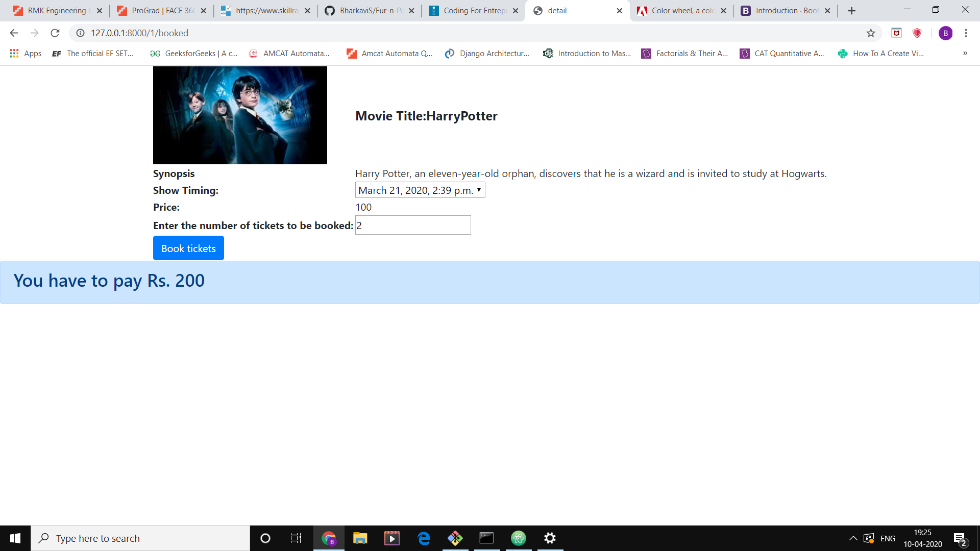980x551 pixels.
Task: Open the browser three-dot menu
Action: (x=966, y=33)
